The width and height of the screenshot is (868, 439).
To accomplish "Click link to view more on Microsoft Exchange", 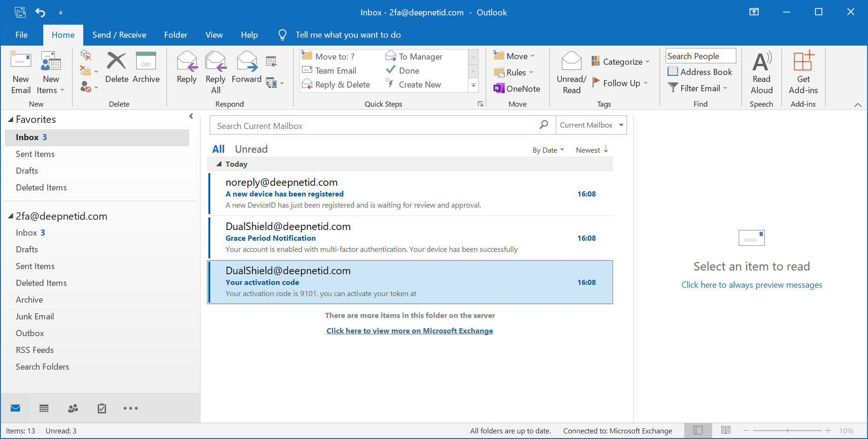I will point(409,331).
